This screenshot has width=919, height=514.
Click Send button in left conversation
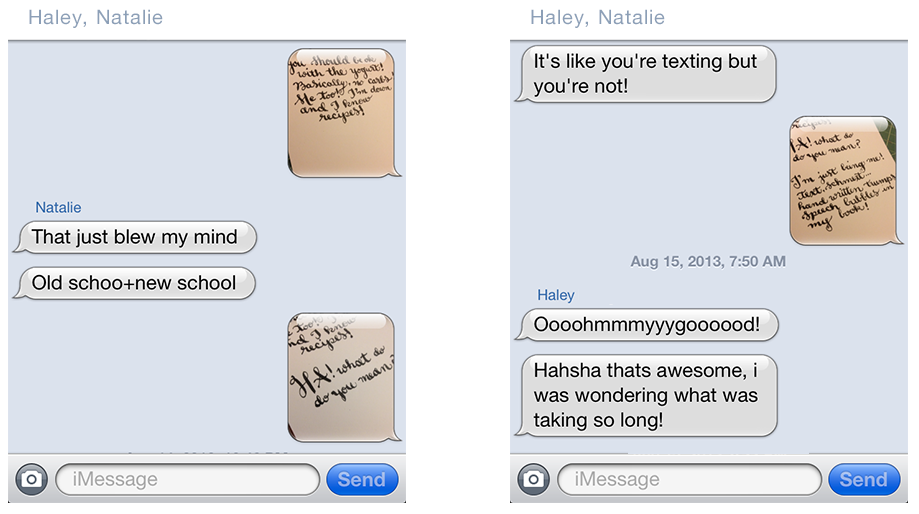pyautogui.click(x=362, y=479)
